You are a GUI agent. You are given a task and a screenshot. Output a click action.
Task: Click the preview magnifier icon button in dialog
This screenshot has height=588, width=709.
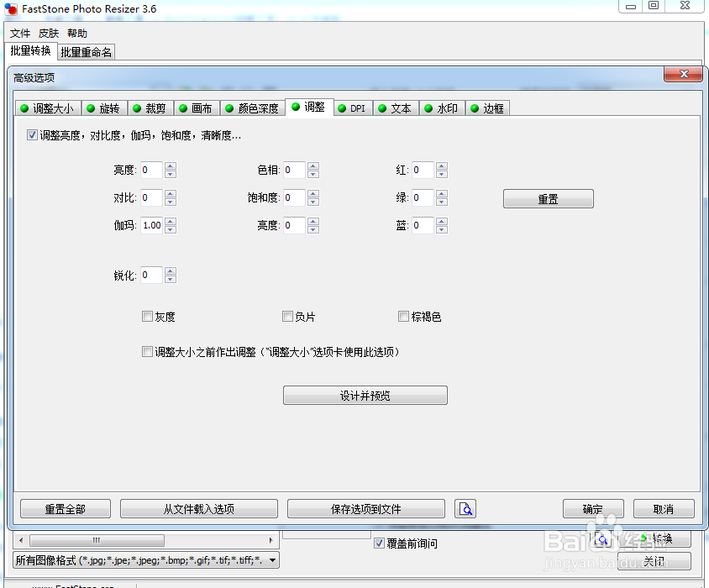click(x=465, y=509)
